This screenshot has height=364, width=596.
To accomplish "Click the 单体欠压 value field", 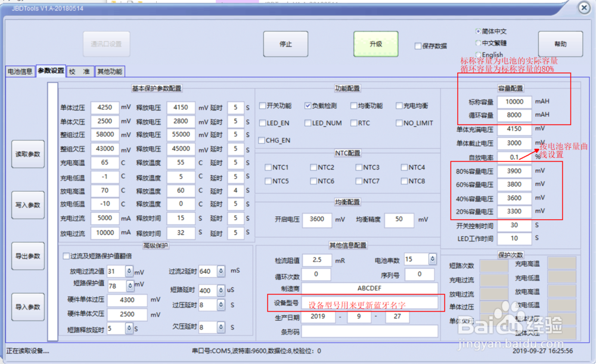I will pos(105,122).
